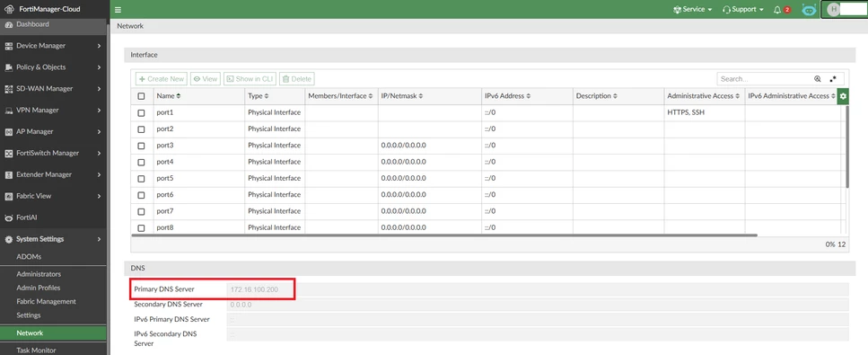Open the notifications bell icon
The image size is (868, 355).
click(777, 9)
